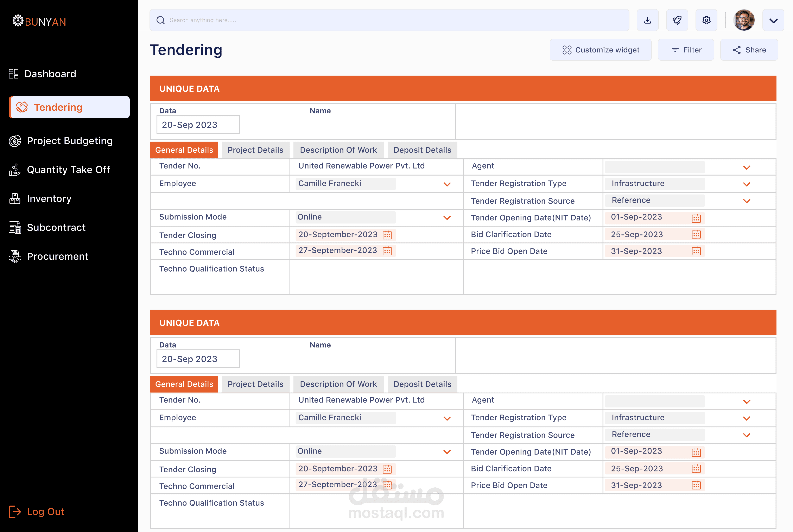Open settings gear icon in header
This screenshot has width=793, height=532.
(x=706, y=20)
